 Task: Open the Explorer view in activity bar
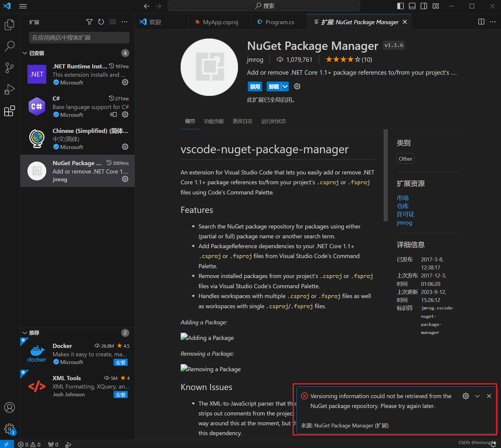click(9, 25)
